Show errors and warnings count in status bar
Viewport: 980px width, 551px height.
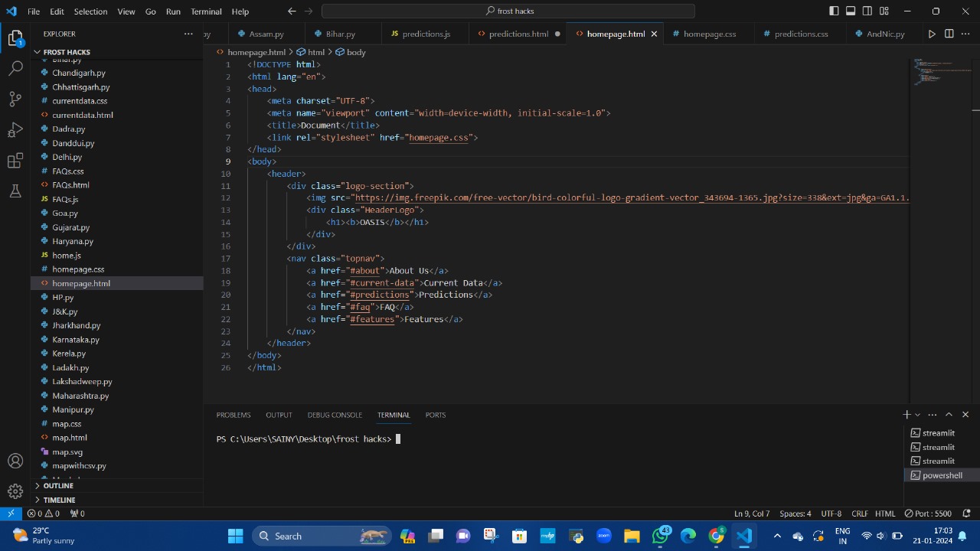click(x=43, y=514)
